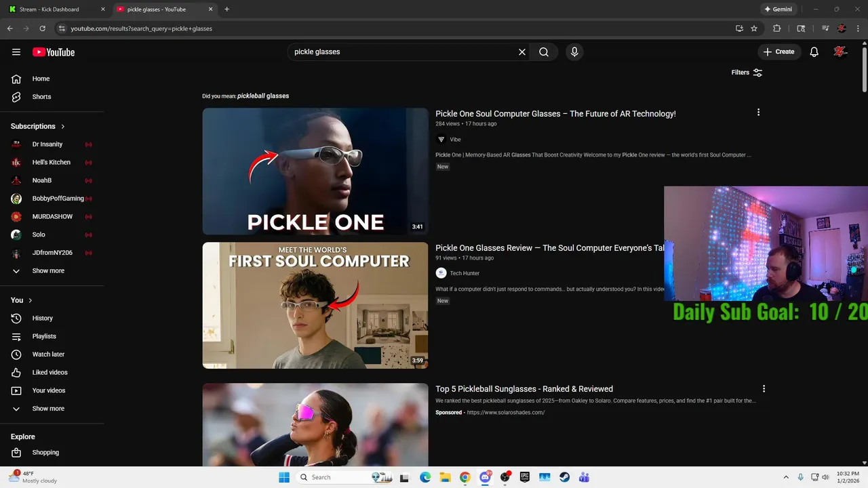Open Tech Hunter channel link
The image size is (868, 488).
tap(465, 273)
